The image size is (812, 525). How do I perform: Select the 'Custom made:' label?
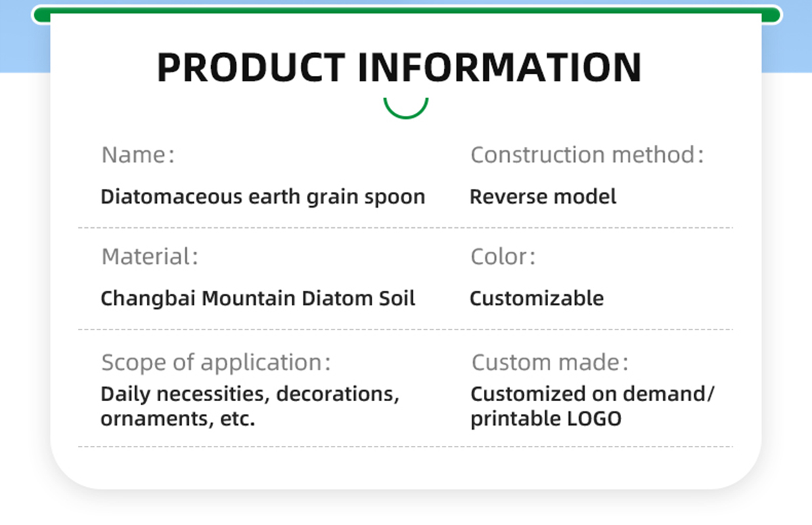[x=549, y=362]
